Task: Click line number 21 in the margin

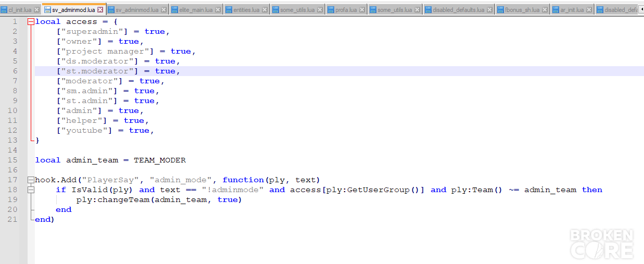Action: click(x=12, y=220)
